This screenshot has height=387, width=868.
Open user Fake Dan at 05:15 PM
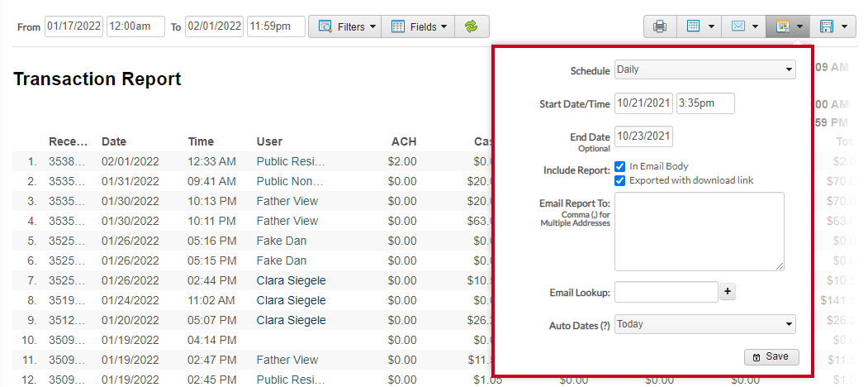[x=282, y=260]
